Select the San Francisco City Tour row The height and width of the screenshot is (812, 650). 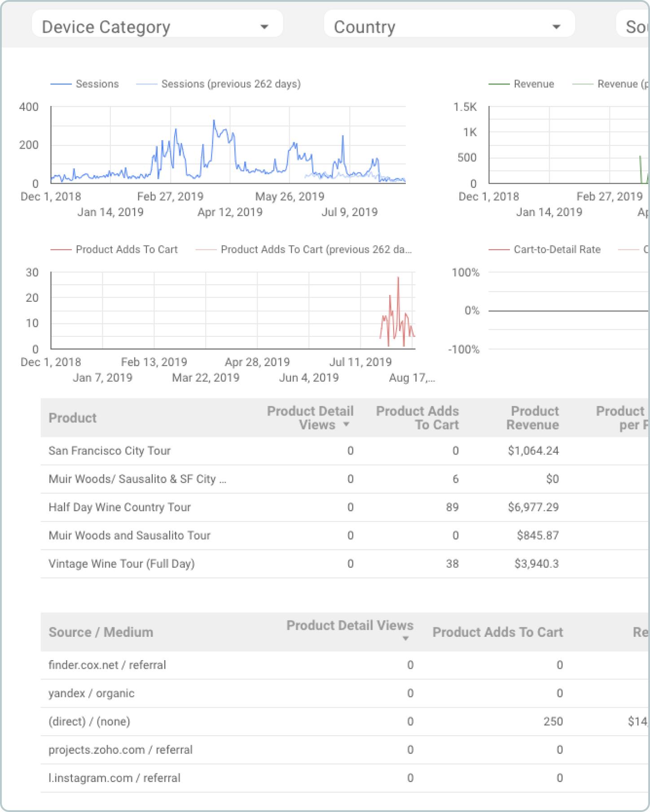[x=110, y=451]
